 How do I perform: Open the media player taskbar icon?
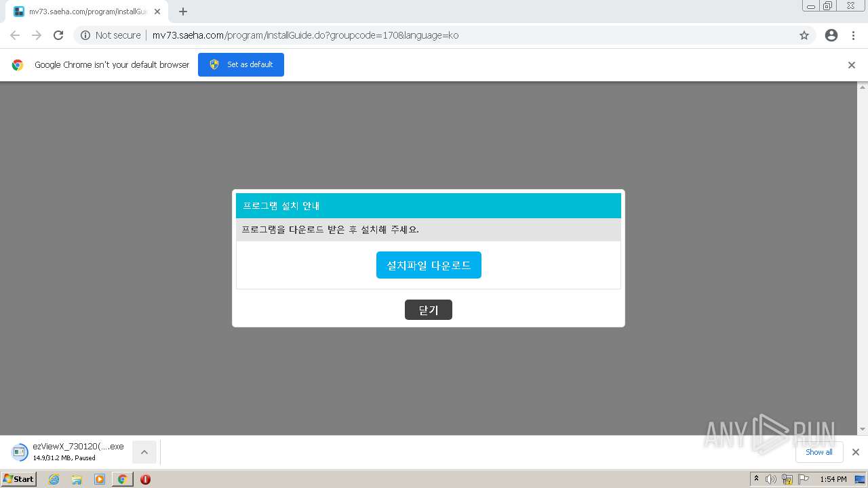[x=100, y=479]
